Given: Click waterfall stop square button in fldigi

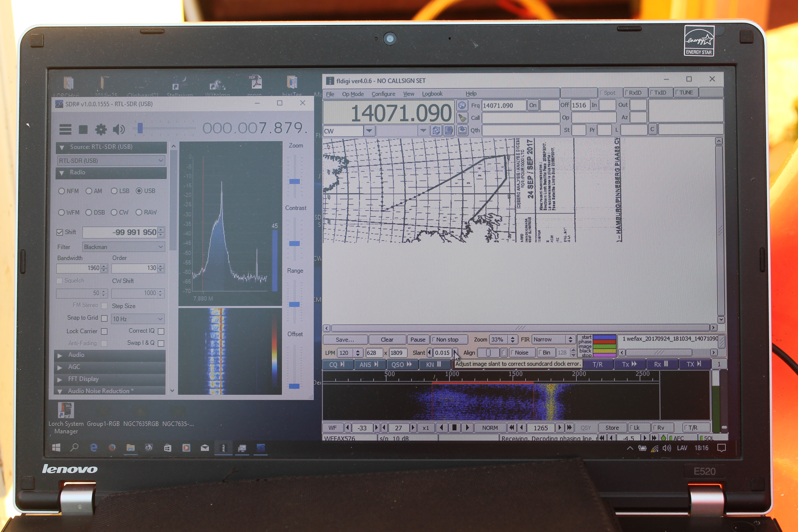Looking at the screenshot, I should pos(454,428).
